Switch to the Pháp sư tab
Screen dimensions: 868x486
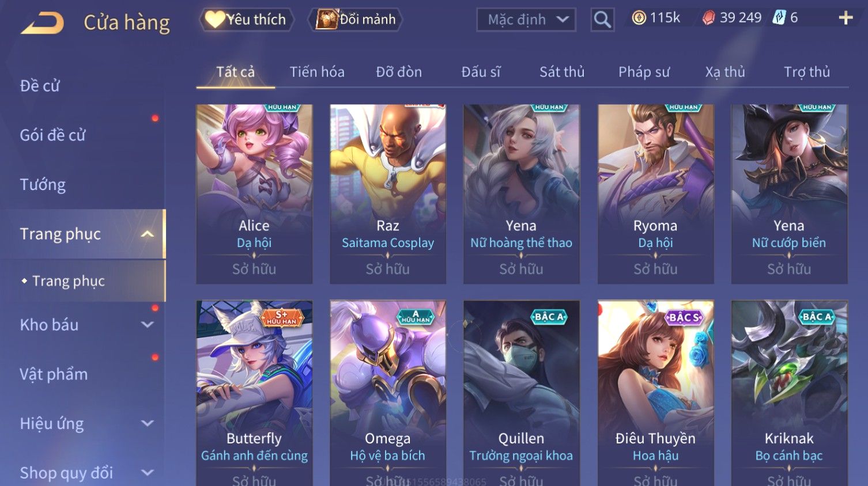[644, 72]
